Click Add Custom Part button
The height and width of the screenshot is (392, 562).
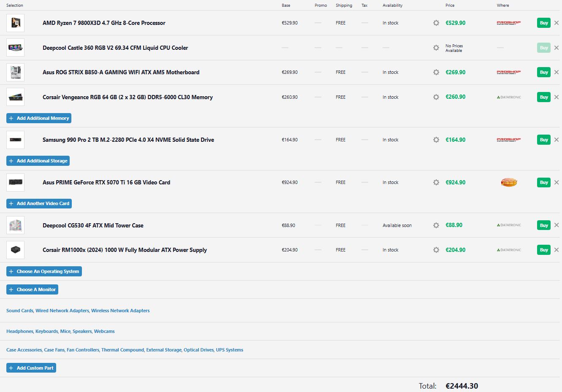point(31,368)
